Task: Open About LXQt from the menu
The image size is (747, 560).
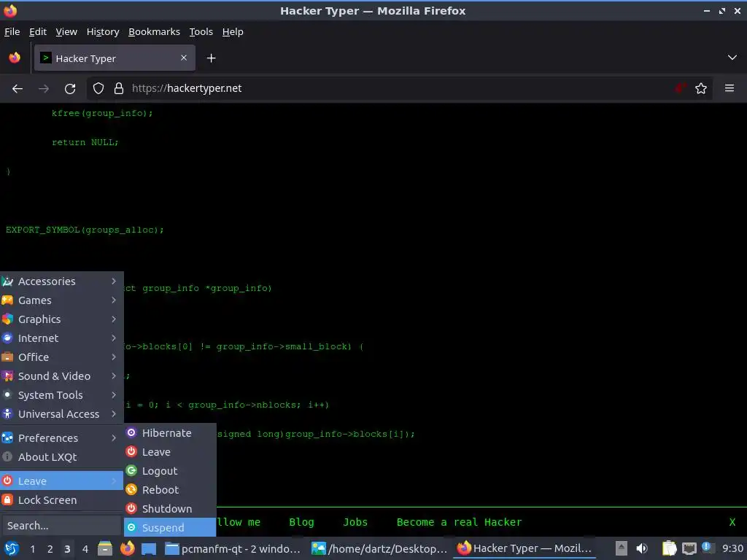Action: (61, 457)
